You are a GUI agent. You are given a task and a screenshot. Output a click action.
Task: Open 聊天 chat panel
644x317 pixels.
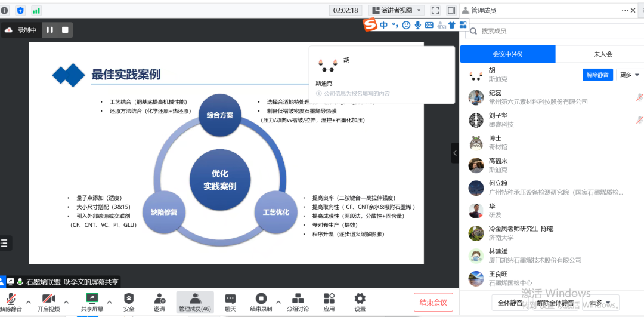pyautogui.click(x=230, y=303)
